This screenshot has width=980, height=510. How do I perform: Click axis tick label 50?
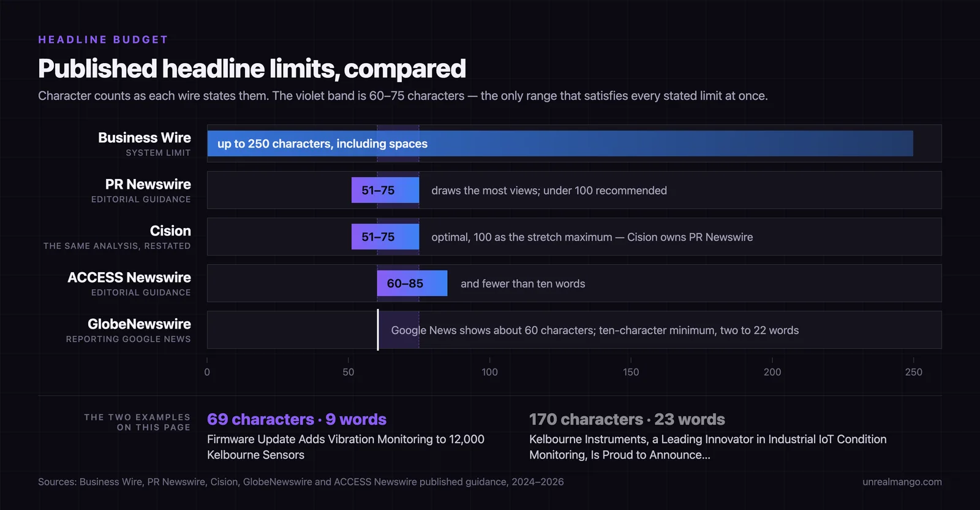point(349,372)
